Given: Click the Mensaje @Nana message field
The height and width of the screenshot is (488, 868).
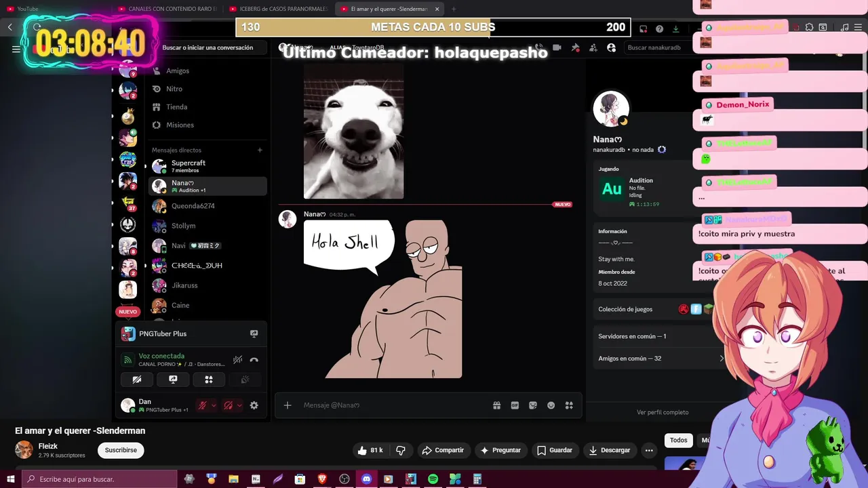Looking at the screenshot, I should coord(393,405).
